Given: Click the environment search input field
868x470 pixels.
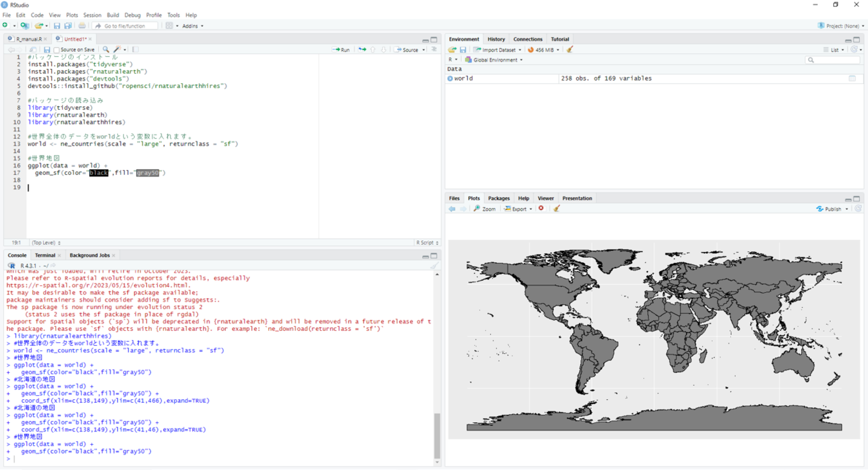Looking at the screenshot, I should click(835, 60).
